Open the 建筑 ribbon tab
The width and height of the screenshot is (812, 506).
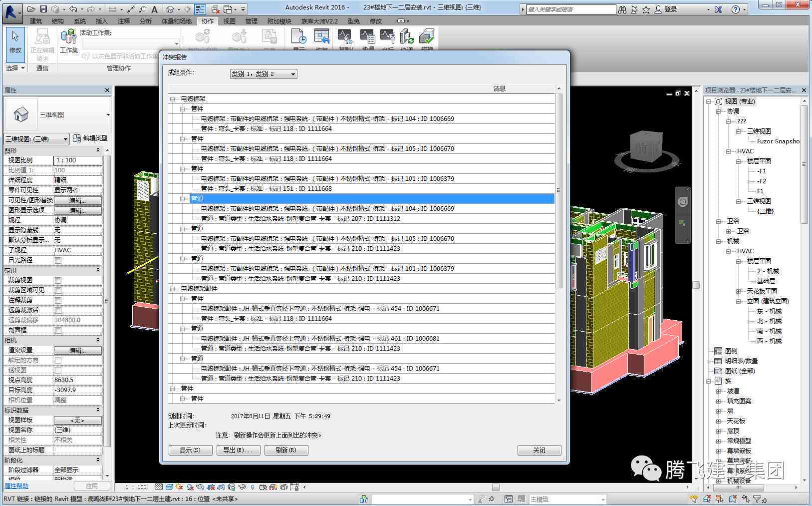[x=36, y=21]
